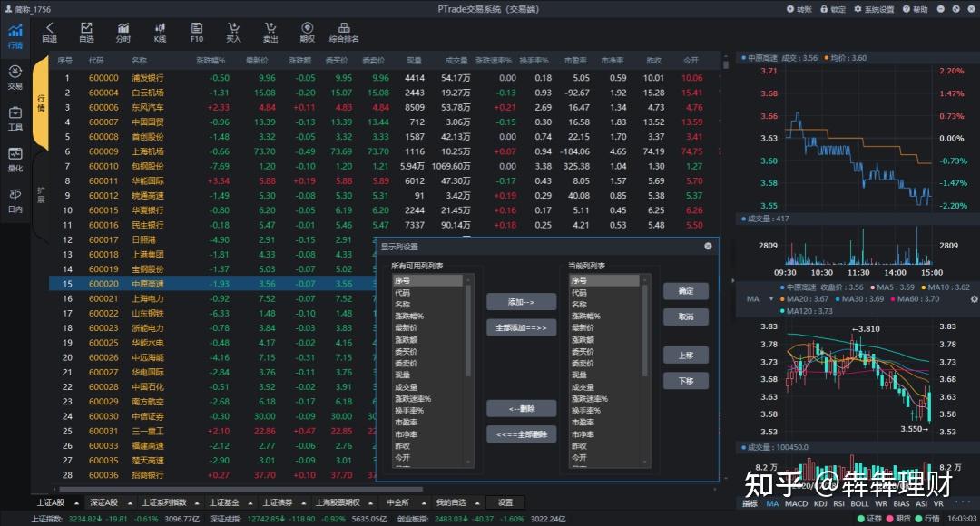The width and height of the screenshot is (980, 526).
Task: Confirm column settings with 确定 button
Action: pyautogui.click(x=686, y=292)
